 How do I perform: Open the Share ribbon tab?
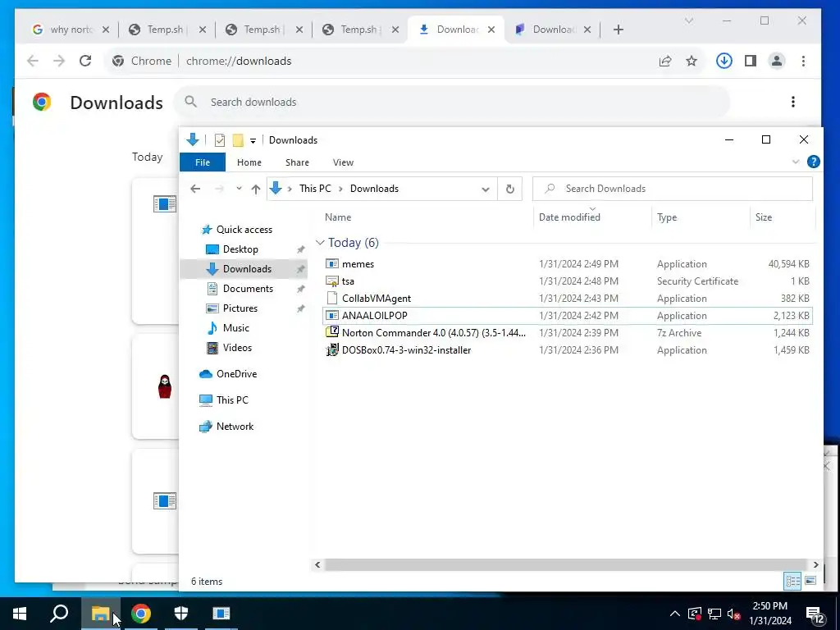(297, 162)
